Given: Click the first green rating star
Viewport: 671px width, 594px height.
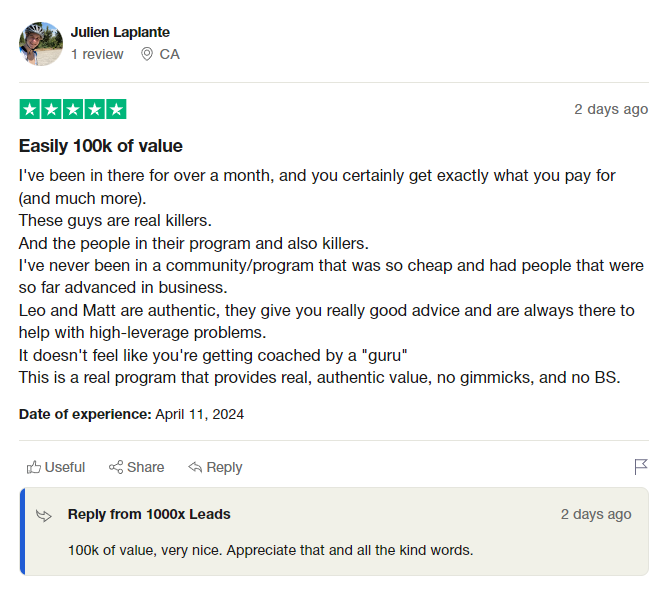Looking at the screenshot, I should point(29,109).
